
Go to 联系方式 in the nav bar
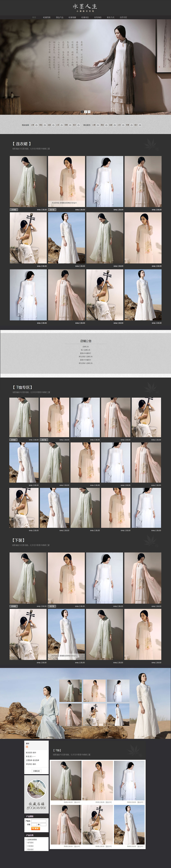[110, 17]
